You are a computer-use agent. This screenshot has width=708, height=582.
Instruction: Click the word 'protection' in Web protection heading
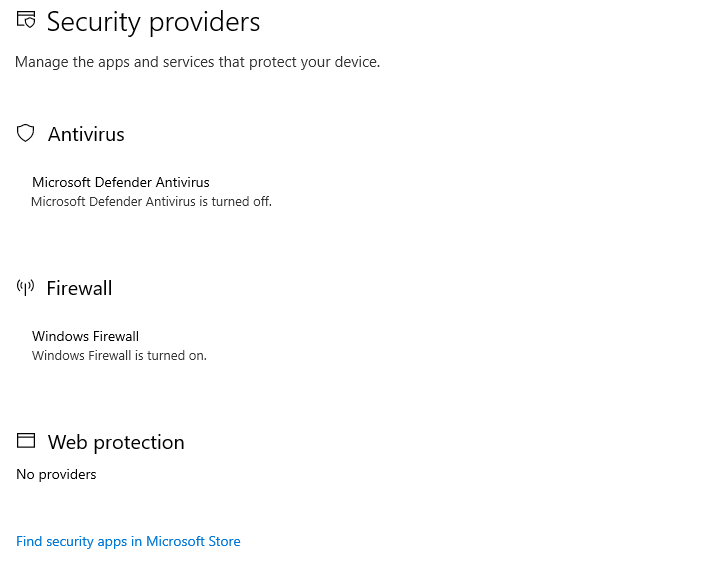[139, 443]
